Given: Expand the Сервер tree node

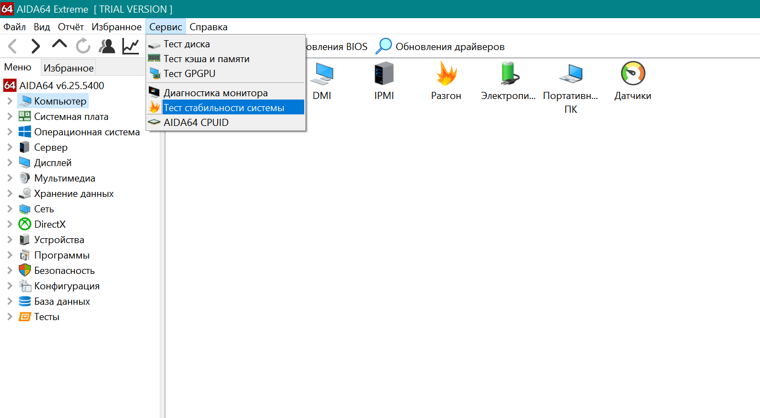Looking at the screenshot, I should (x=10, y=147).
